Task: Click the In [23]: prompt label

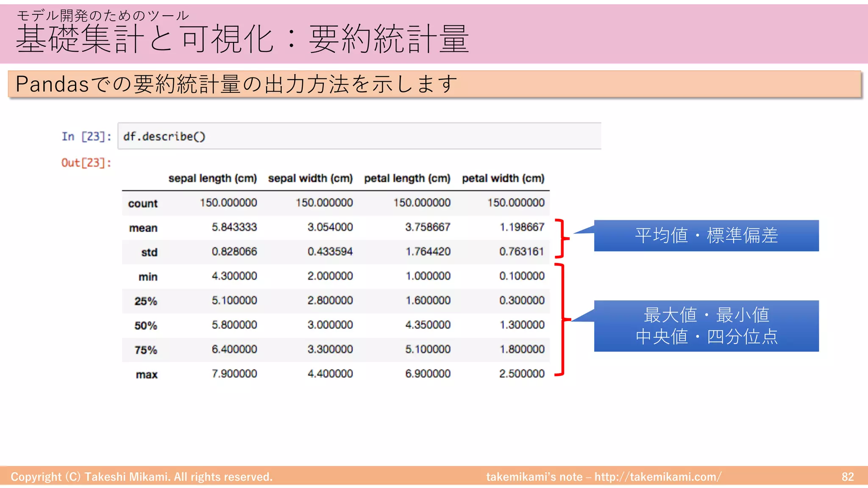Action: coord(86,136)
